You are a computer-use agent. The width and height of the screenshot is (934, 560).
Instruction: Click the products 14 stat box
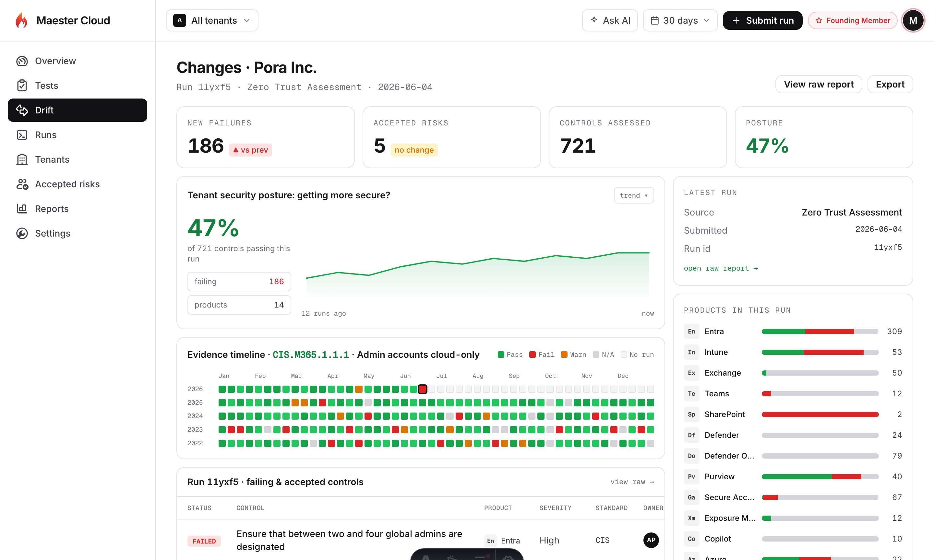239,305
